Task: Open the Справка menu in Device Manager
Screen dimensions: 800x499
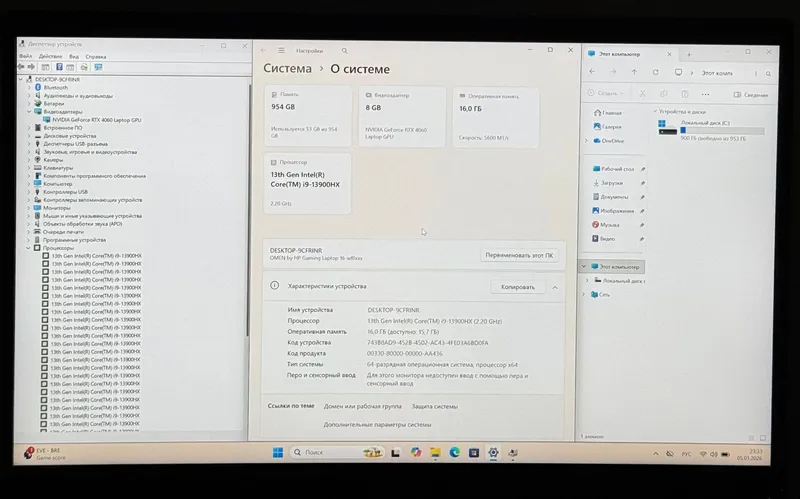Action: tap(96, 57)
